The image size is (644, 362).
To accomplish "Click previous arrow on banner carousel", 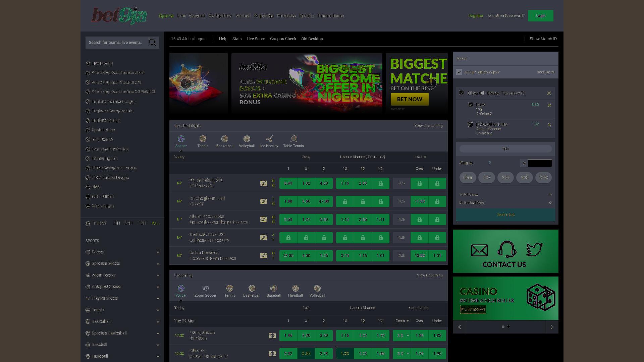I will pos(185,83).
